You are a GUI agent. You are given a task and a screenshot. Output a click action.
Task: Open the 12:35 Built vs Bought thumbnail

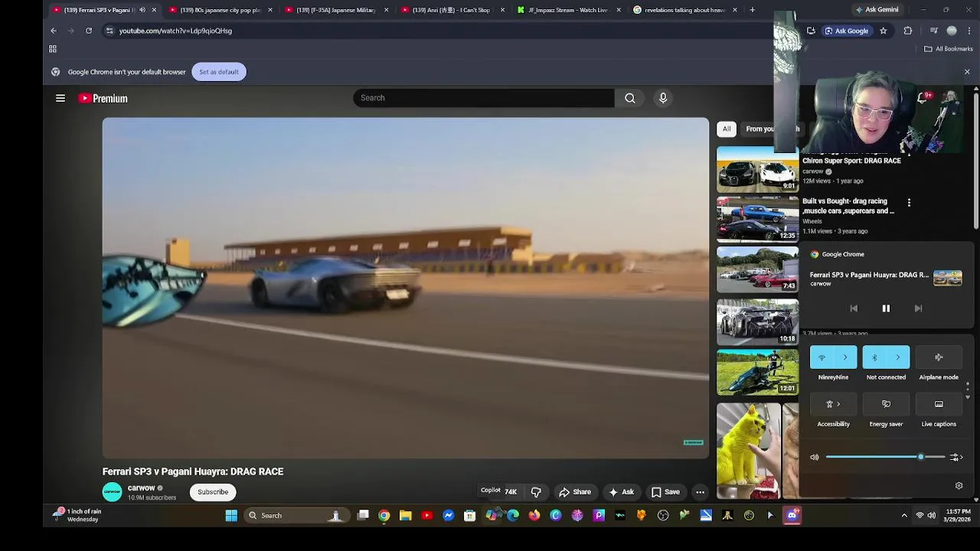click(x=757, y=219)
